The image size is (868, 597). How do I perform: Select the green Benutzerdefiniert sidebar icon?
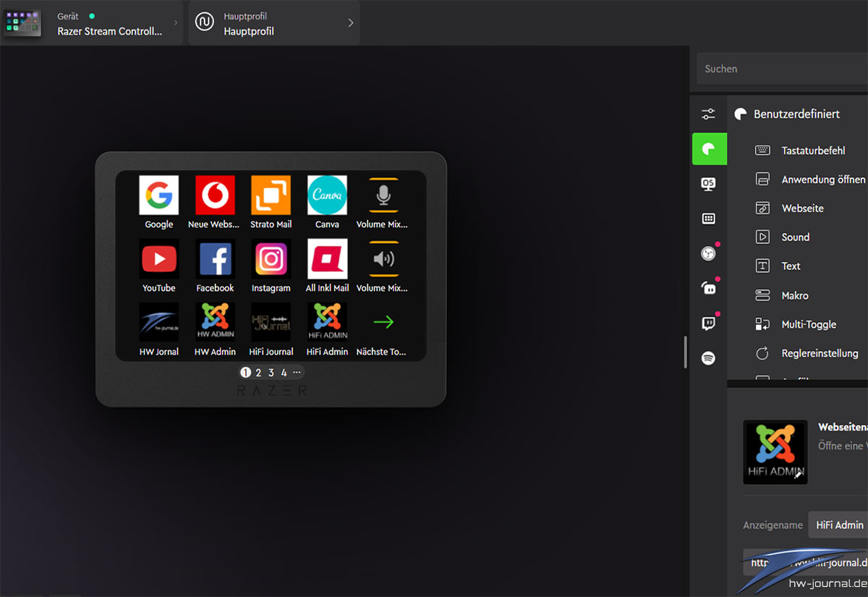(709, 149)
